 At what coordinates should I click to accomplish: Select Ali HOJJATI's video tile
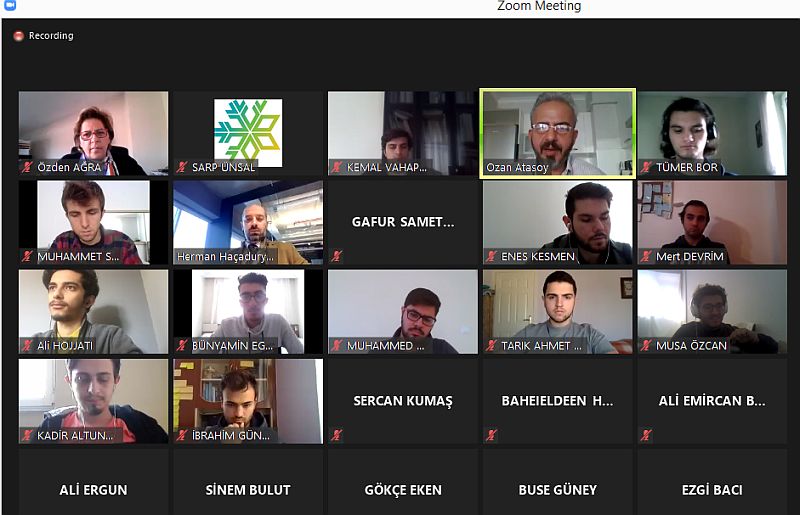point(93,312)
